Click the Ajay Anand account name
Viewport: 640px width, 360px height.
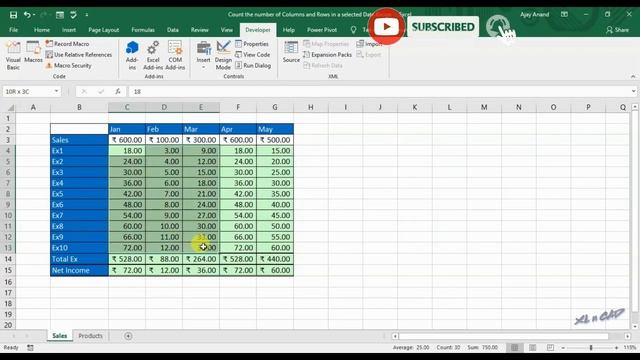point(534,14)
